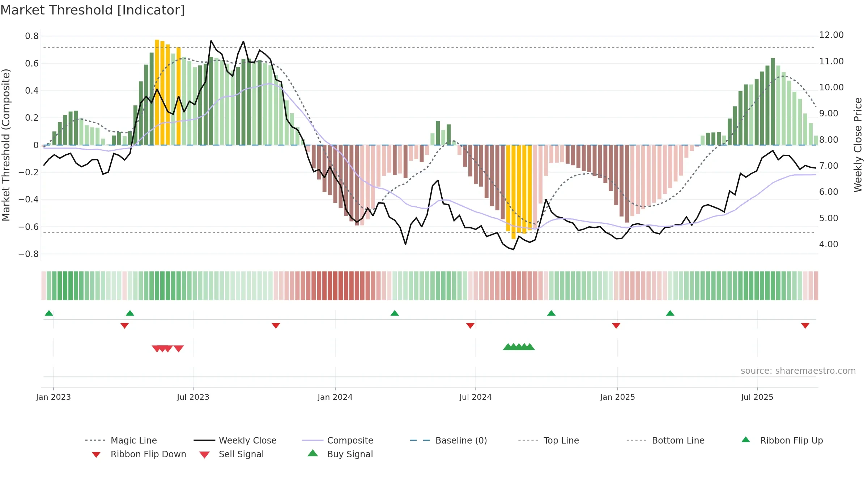This screenshot has height=488, width=868.
Task: Click the Jan 2024 x-axis label
Action: [335, 397]
